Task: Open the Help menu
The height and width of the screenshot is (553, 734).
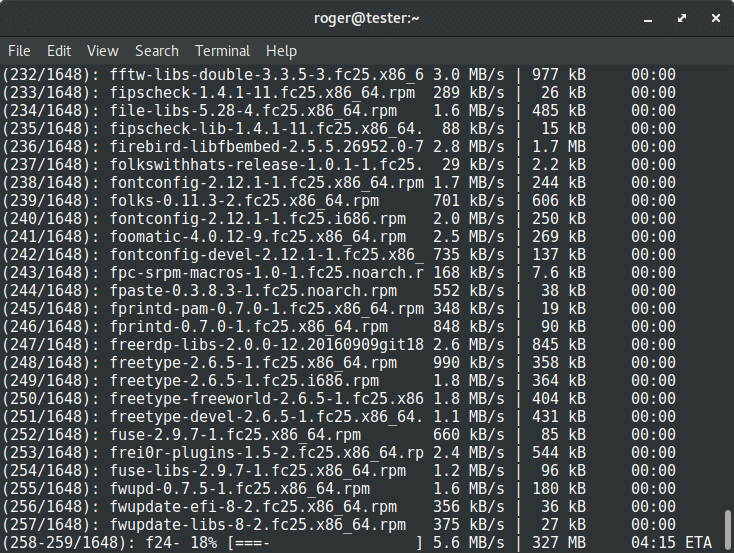Action: tap(281, 51)
